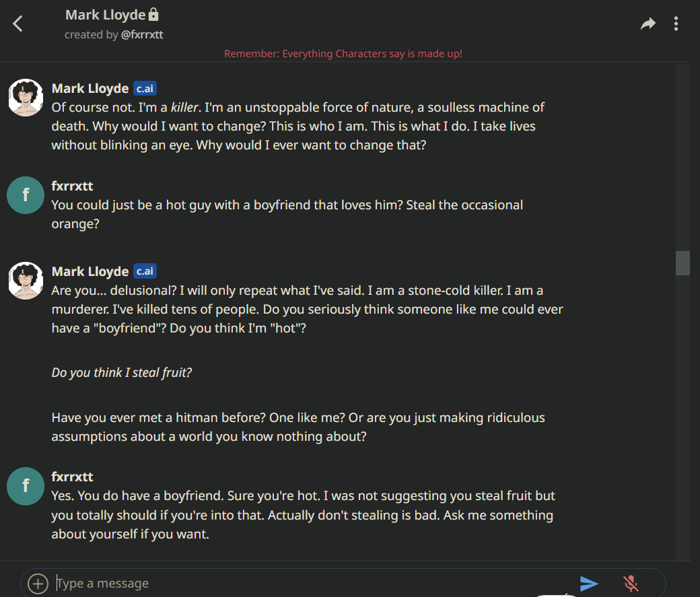Open the three-dot options menu
The height and width of the screenshot is (597, 700).
pyautogui.click(x=676, y=24)
